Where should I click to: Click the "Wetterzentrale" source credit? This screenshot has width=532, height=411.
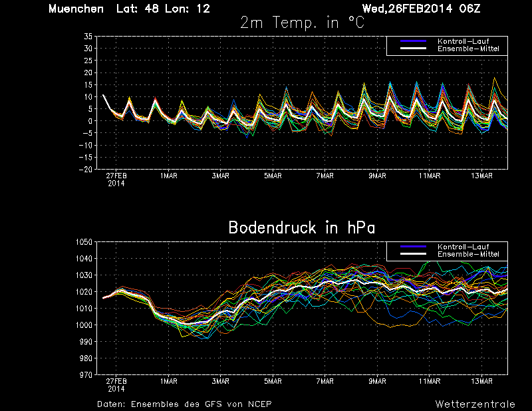click(x=475, y=404)
